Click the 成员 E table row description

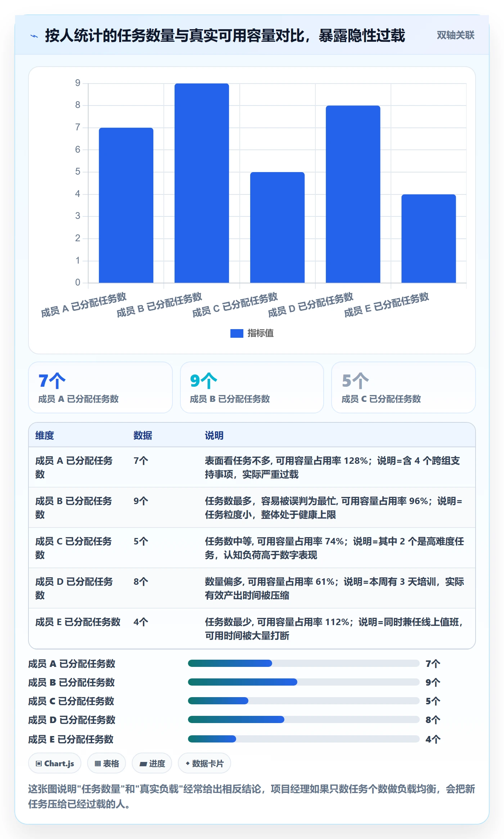point(334,629)
